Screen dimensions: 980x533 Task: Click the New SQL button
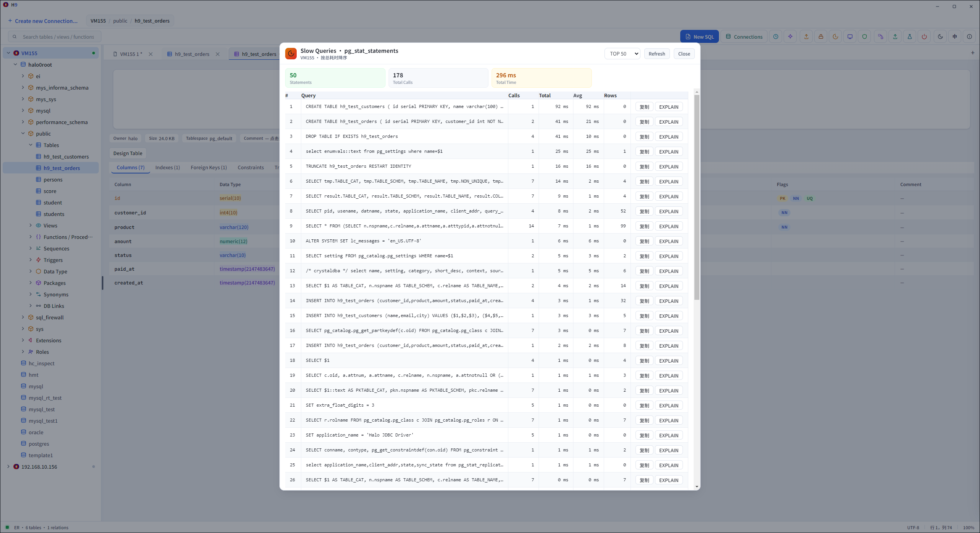699,37
